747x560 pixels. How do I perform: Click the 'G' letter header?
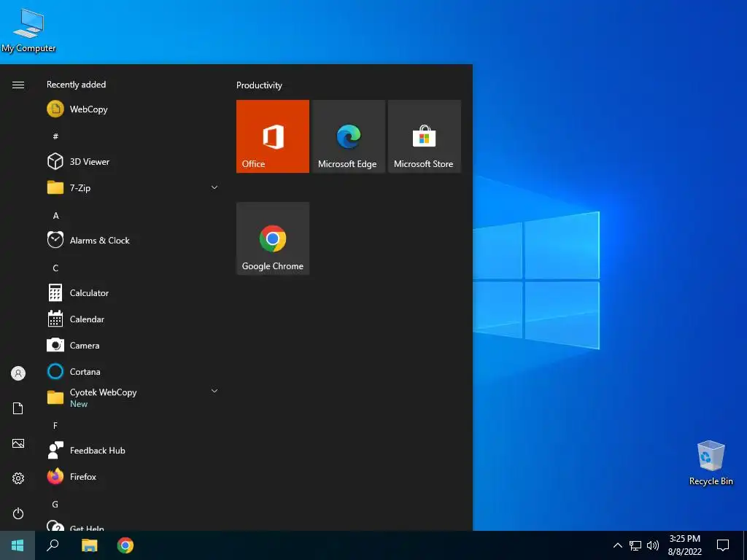click(55, 504)
